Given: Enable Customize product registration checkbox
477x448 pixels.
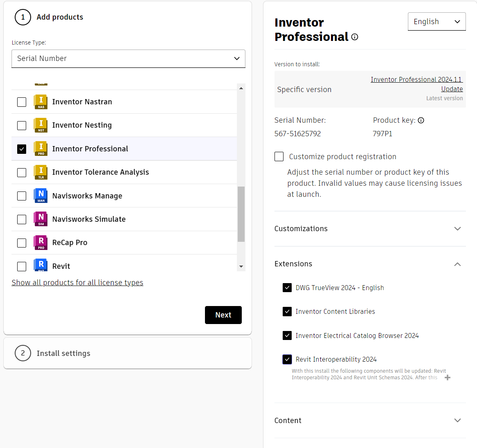Looking at the screenshot, I should pyautogui.click(x=279, y=157).
